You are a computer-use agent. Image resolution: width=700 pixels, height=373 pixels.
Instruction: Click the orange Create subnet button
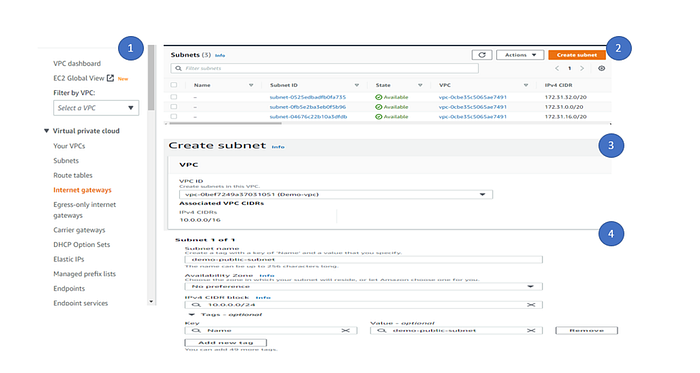click(577, 55)
